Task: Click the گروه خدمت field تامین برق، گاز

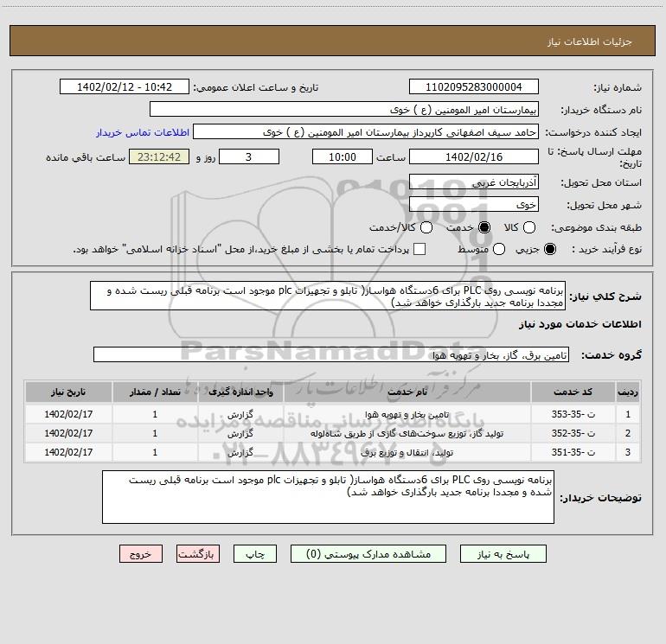Action: 331,354
